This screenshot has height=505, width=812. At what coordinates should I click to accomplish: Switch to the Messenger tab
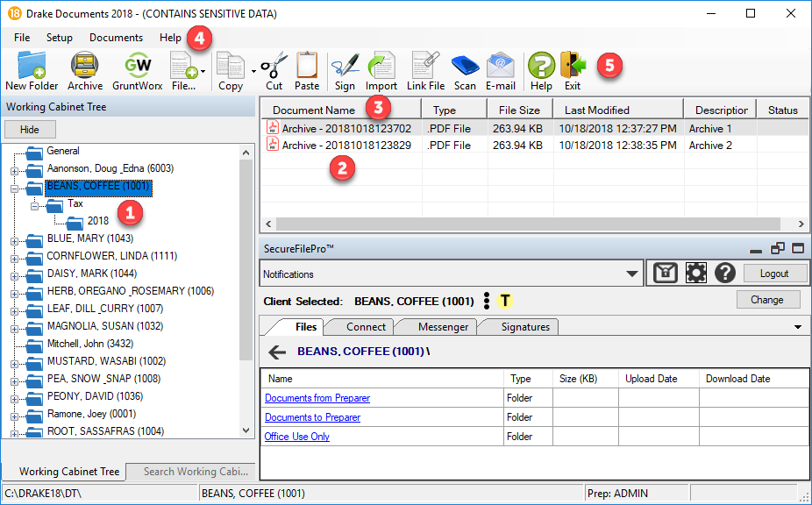tap(443, 327)
